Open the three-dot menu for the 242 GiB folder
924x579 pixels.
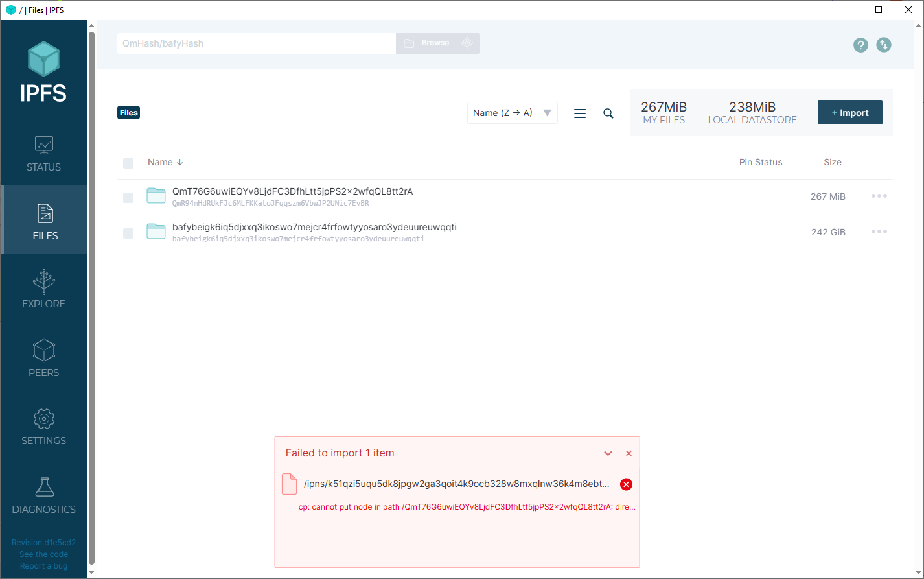(879, 231)
